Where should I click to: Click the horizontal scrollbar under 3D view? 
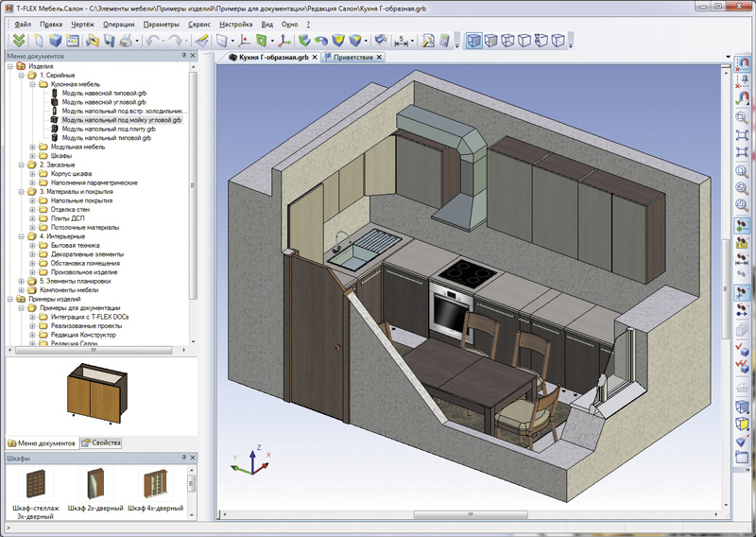(471, 515)
